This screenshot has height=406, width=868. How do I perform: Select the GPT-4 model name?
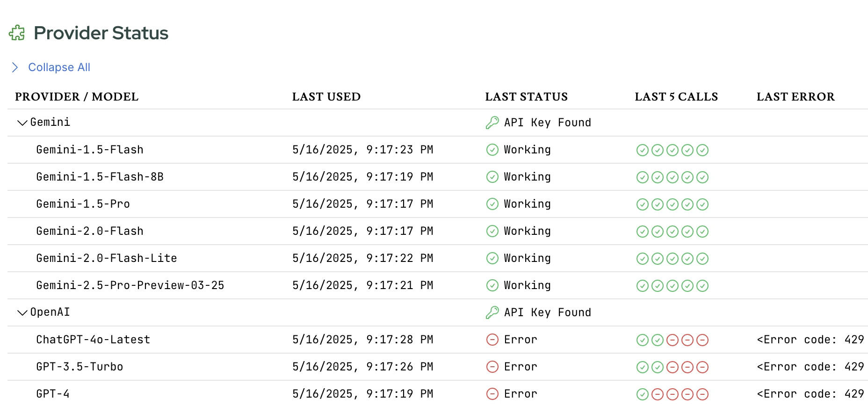click(53, 394)
